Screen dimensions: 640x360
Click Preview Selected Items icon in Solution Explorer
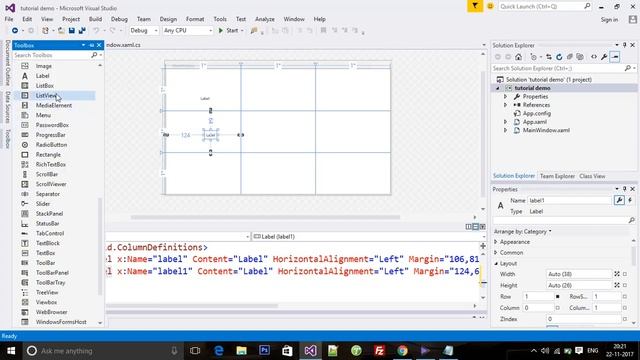pyautogui.click(x=615, y=57)
